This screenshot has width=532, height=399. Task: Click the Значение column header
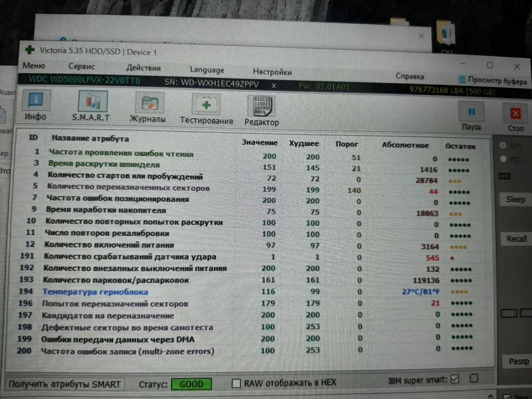(259, 142)
